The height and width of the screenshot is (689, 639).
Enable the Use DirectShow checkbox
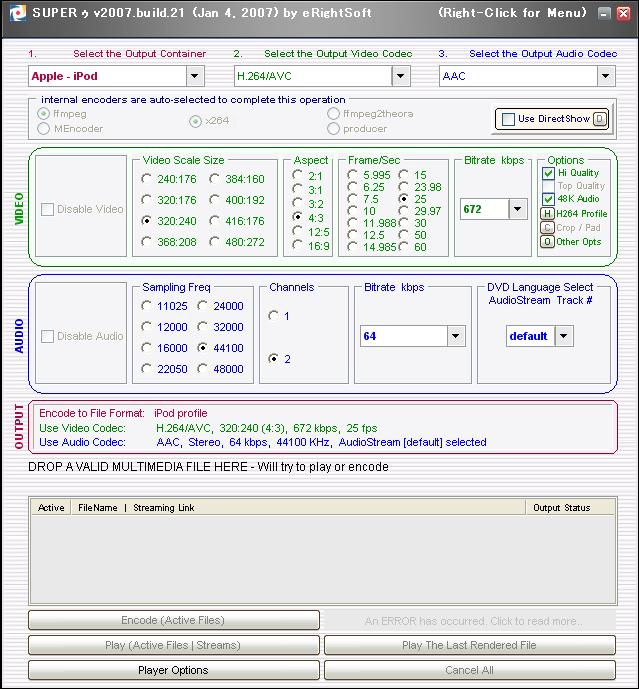click(x=508, y=119)
